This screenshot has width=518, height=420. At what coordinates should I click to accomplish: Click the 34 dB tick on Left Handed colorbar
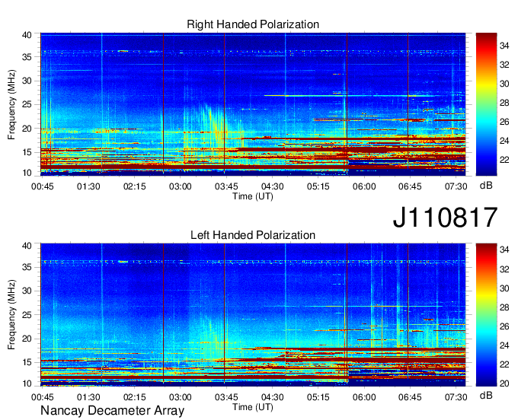[x=504, y=250]
